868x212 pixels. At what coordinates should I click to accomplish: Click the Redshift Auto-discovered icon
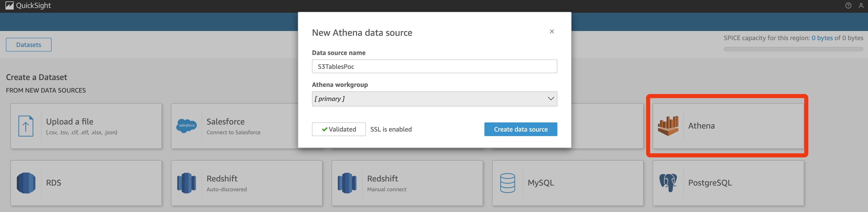pyautogui.click(x=186, y=183)
